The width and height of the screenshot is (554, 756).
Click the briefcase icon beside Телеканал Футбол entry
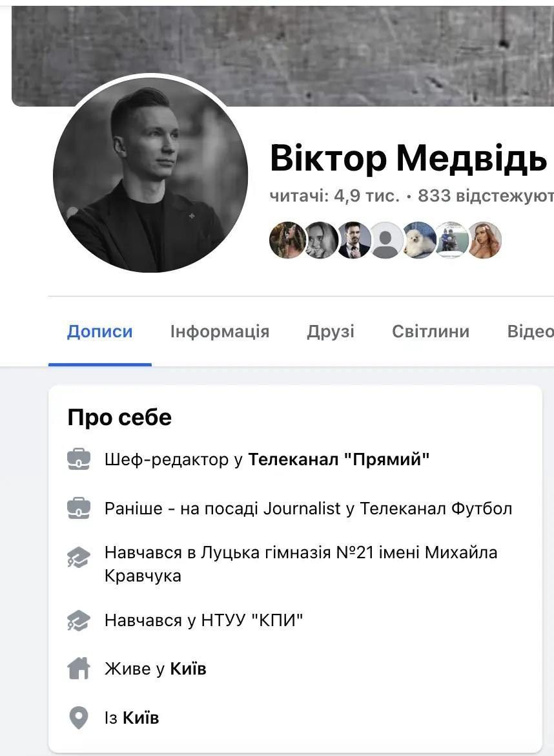coord(79,509)
